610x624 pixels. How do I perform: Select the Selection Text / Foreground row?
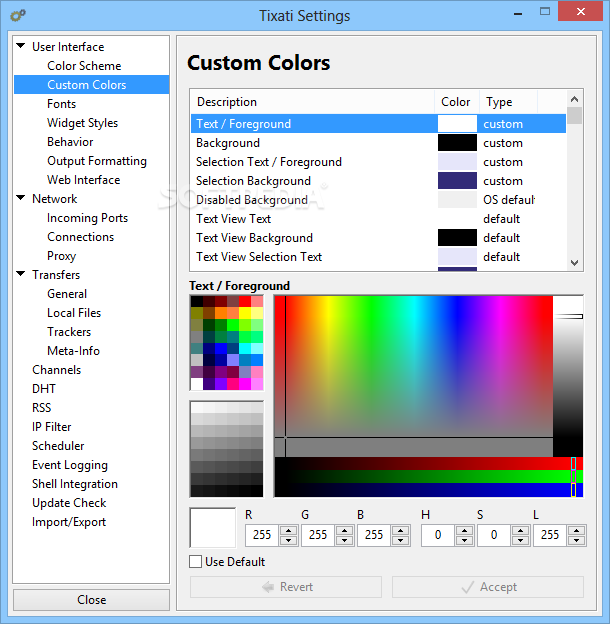click(378, 162)
